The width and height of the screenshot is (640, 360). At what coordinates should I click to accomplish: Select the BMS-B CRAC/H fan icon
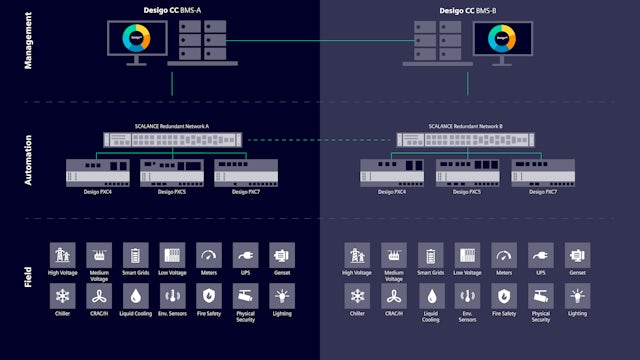pos(394,296)
